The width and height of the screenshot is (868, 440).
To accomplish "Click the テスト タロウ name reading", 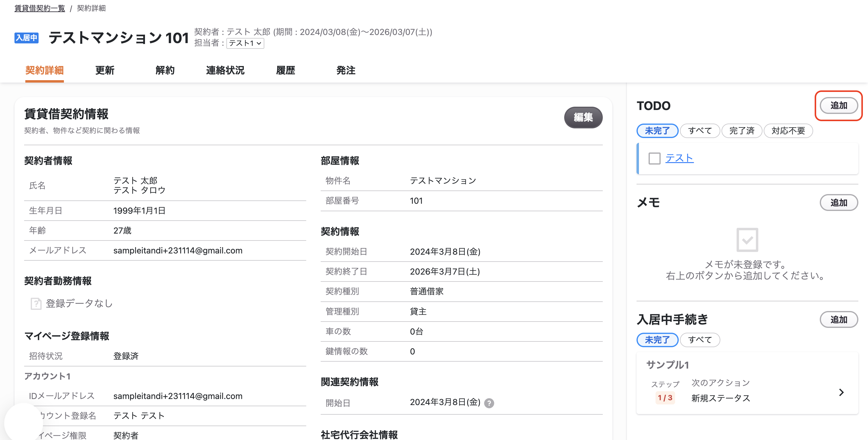I will tap(139, 190).
